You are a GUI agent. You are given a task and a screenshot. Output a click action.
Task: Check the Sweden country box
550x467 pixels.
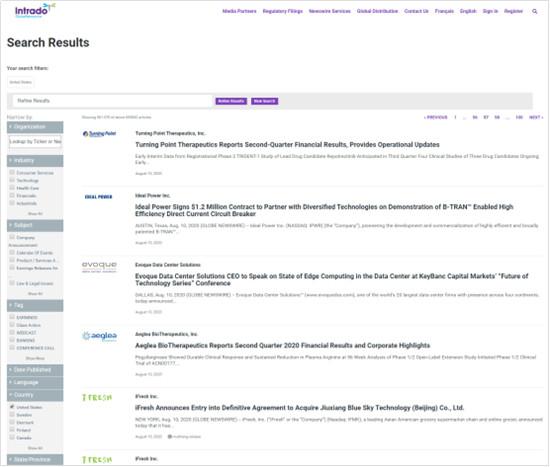tap(12, 414)
